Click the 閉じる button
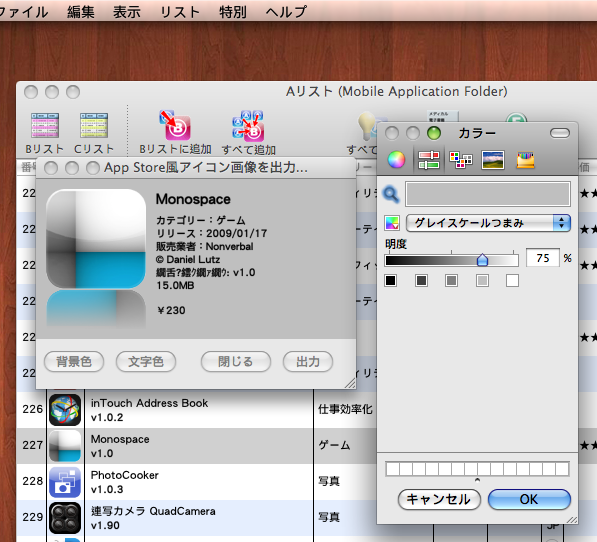Image resolution: width=597 pixels, height=542 pixels. coord(236,361)
